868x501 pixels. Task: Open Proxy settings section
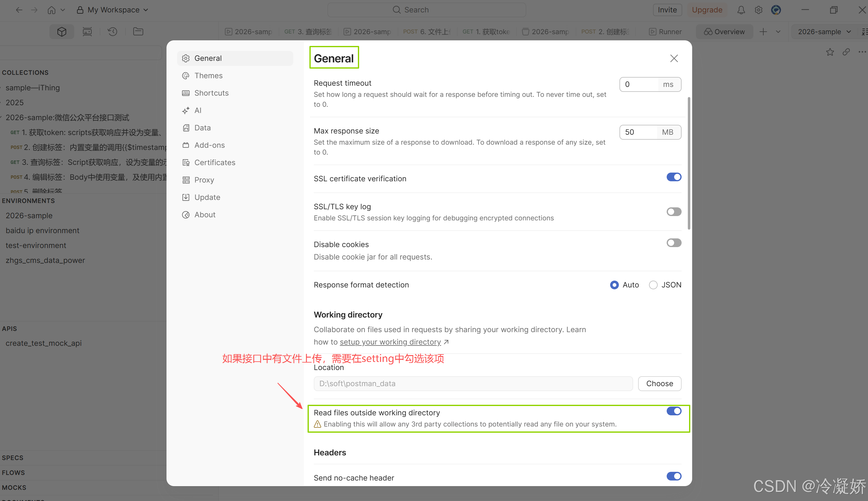235,180
